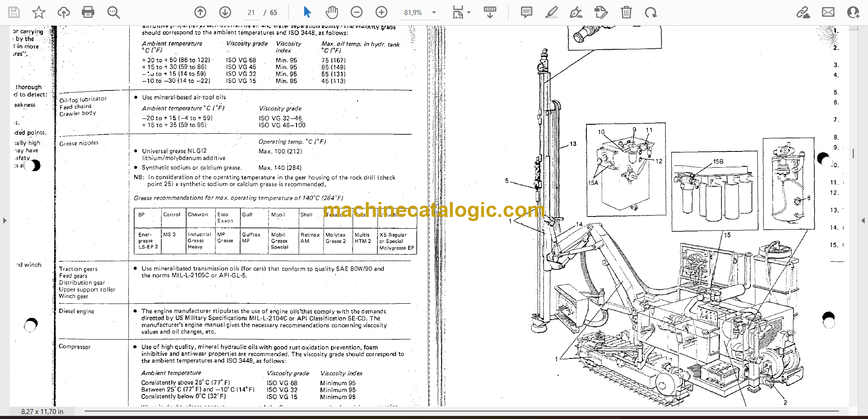
Task: Click the 'Oil-fog lubricator' row label
Action: point(83,99)
